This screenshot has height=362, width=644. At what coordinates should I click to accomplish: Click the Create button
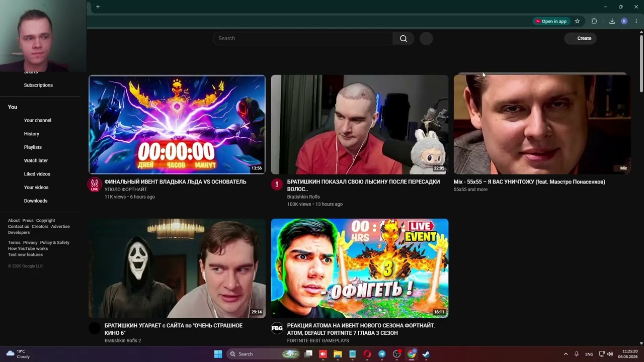[581, 38]
